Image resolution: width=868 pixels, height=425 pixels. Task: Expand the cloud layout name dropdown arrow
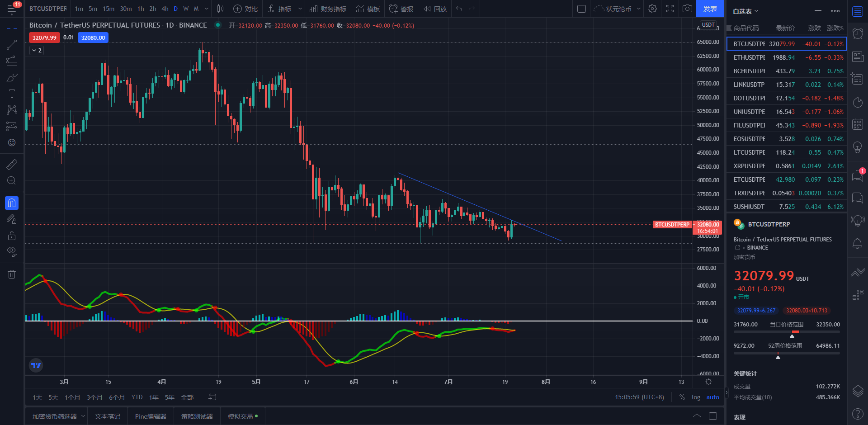639,9
